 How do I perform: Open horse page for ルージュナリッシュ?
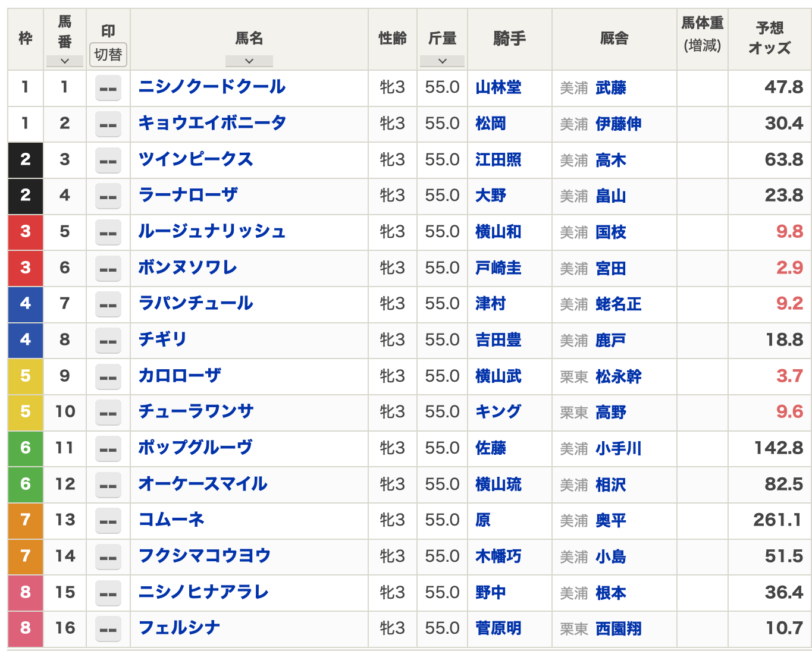tap(212, 231)
